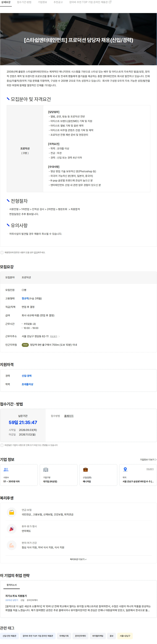Click the 사원수 people icon
This screenshot has height=644, width=157.
(x=6, y=470)
